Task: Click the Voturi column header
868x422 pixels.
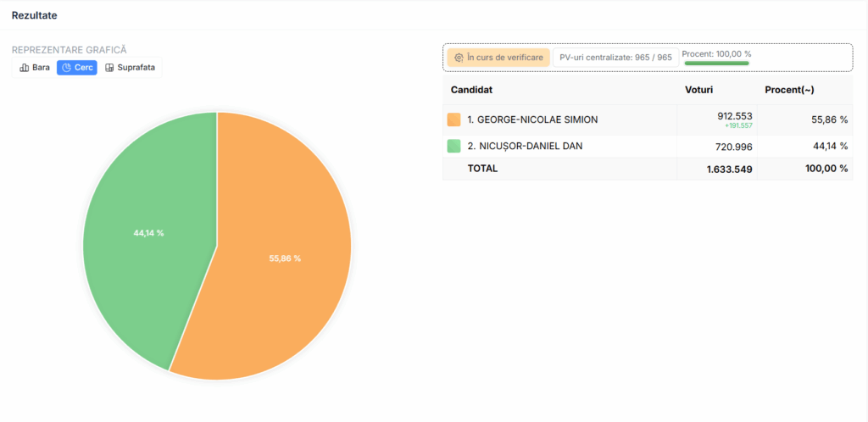Action: point(699,90)
